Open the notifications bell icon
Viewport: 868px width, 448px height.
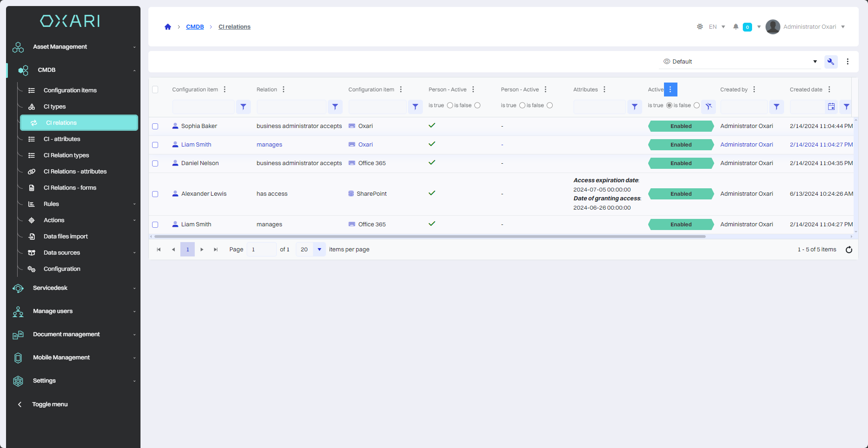[x=735, y=27]
